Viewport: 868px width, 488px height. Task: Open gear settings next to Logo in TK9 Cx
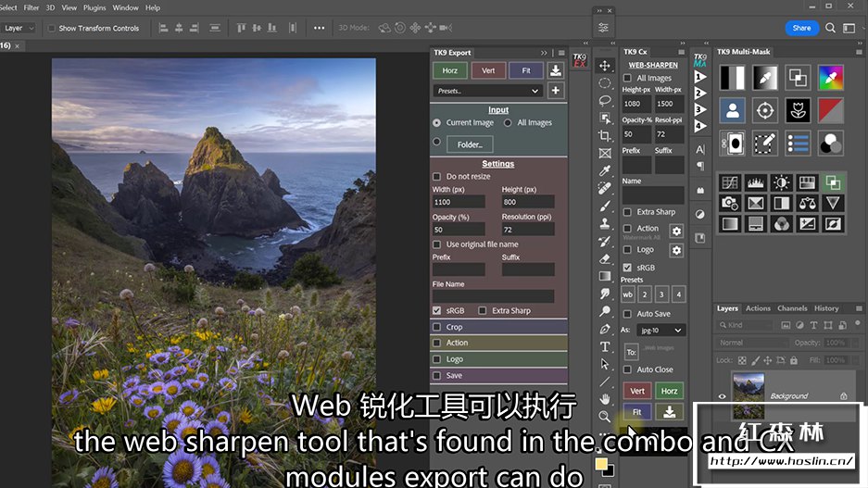click(676, 250)
